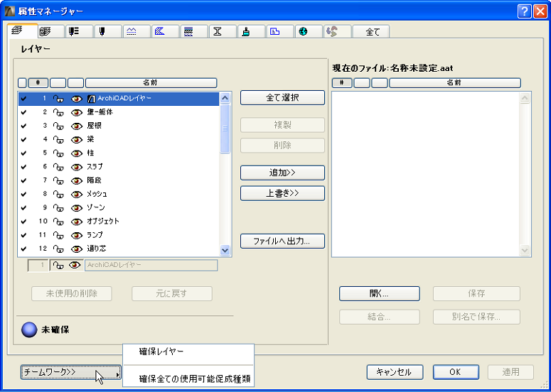Hide the ゾーン layer eye

coord(77,209)
